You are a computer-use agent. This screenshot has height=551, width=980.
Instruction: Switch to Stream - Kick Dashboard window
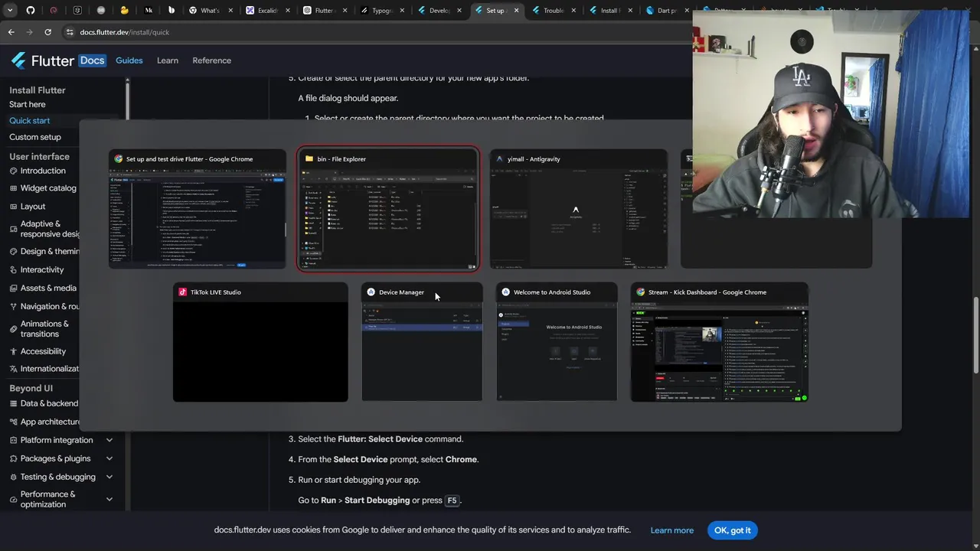719,342
